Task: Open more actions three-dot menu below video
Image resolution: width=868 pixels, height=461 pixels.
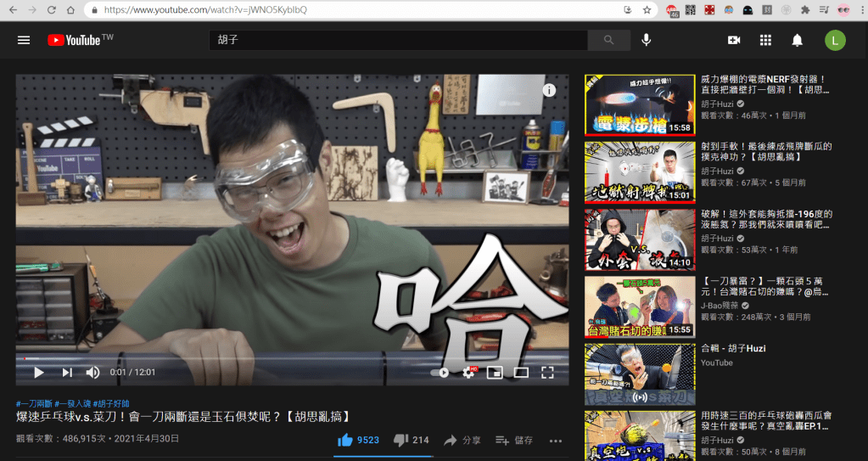Action: point(556,440)
